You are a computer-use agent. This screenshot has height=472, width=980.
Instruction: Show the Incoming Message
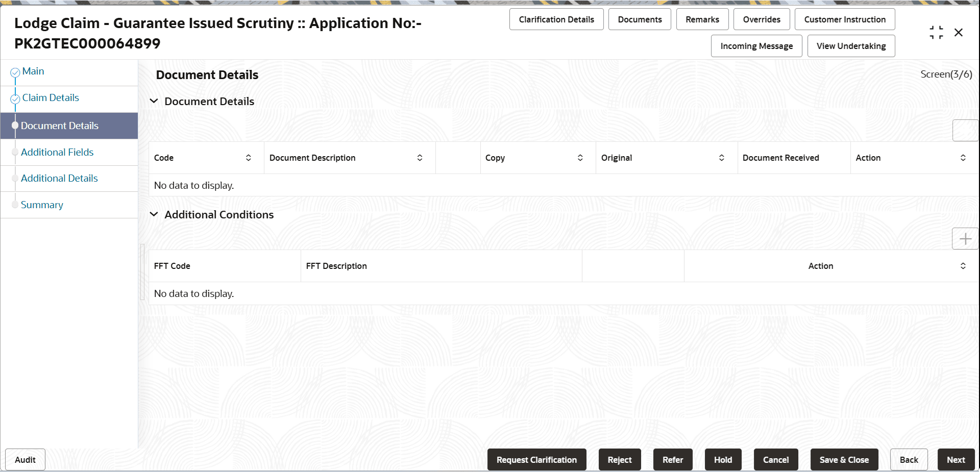pyautogui.click(x=756, y=46)
